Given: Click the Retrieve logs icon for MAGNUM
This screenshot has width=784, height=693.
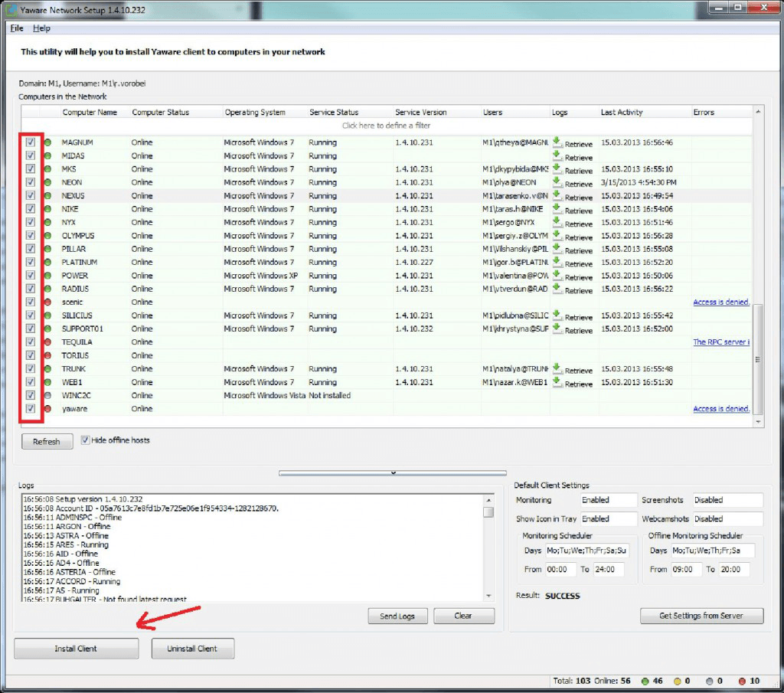Looking at the screenshot, I should click(x=557, y=142).
